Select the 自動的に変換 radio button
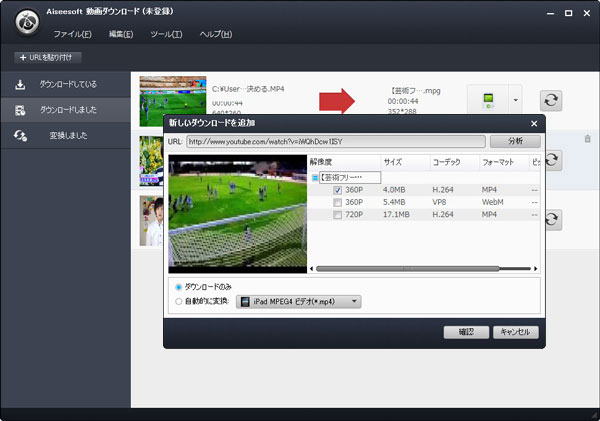600x421 pixels. click(179, 301)
